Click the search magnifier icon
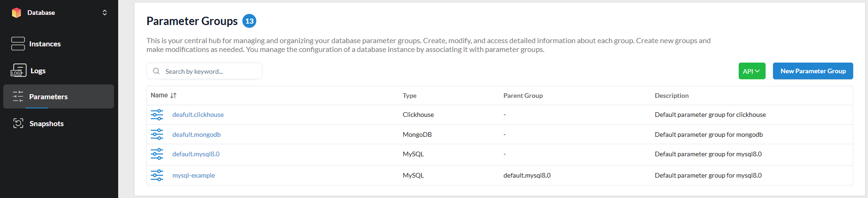 point(156,71)
